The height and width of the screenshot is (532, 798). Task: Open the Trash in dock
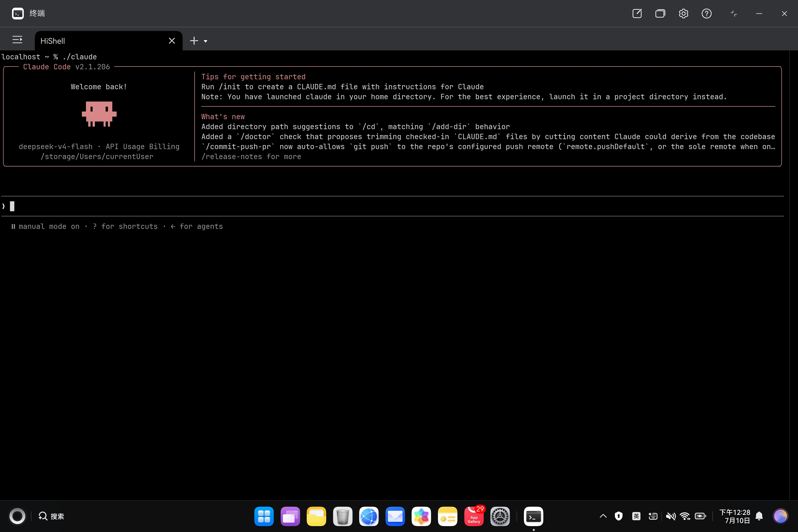343,516
